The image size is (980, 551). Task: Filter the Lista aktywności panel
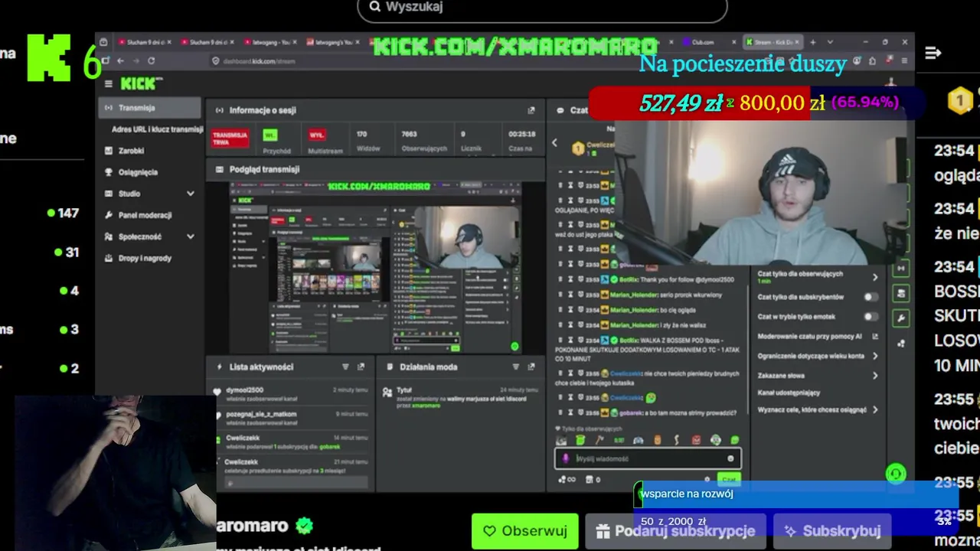[x=345, y=367]
